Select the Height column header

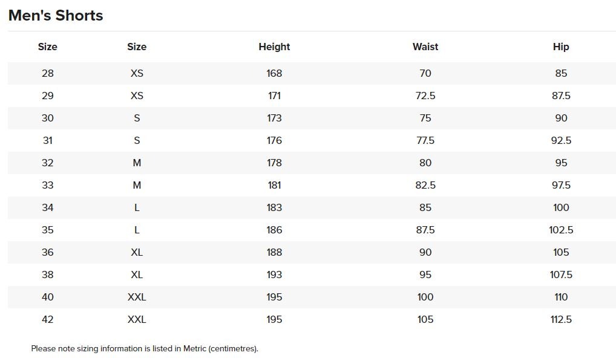coord(274,47)
